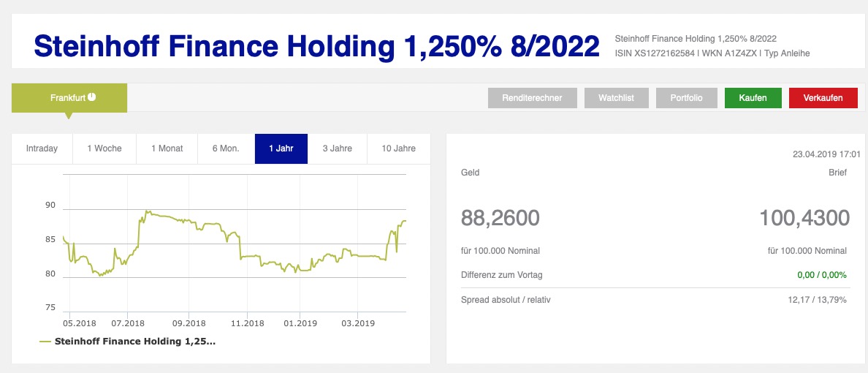The image size is (868, 373).
Task: Click the green 0,00 / 0,00% value
Action: (821, 275)
